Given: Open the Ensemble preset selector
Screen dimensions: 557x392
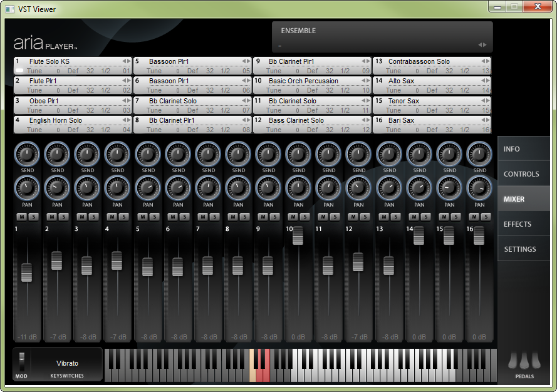Looking at the screenshot, I should click(382, 37).
